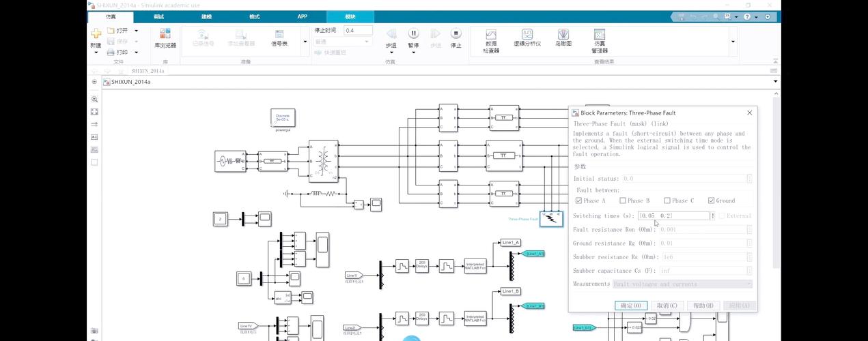Toggle the Phase B checkbox
This screenshot has width=868, height=341.
tap(623, 201)
